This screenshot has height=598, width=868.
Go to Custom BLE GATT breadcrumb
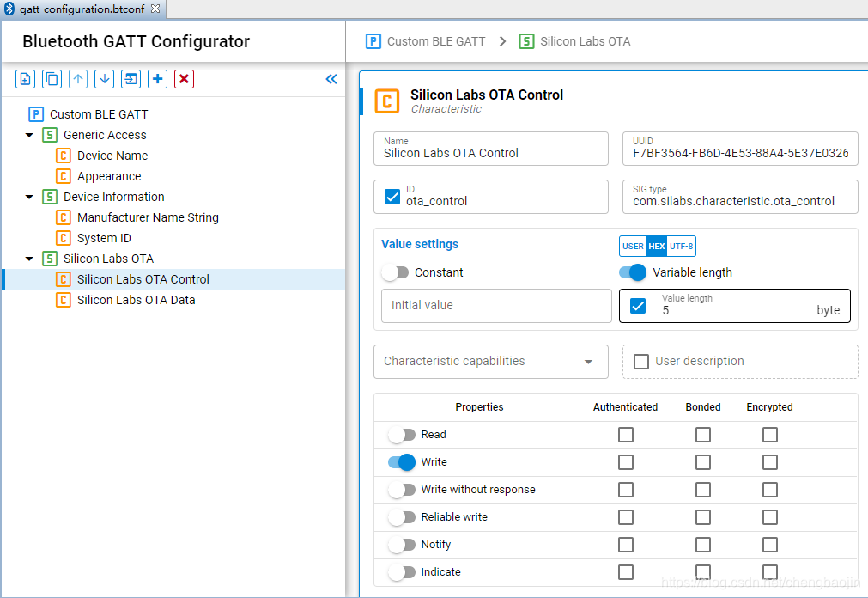pos(436,41)
